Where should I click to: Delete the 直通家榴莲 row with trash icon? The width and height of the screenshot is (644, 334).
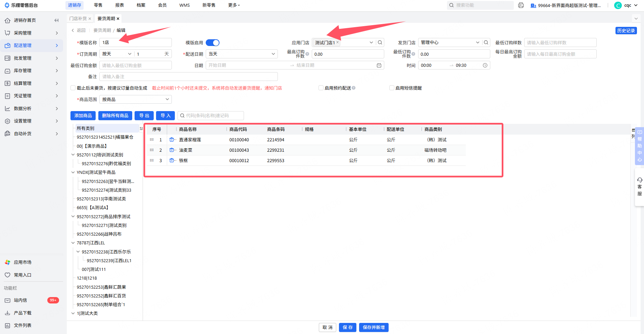172,140
